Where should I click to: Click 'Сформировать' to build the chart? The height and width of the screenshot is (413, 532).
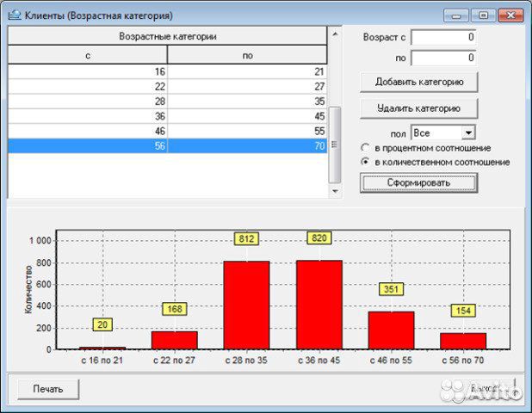tap(418, 182)
